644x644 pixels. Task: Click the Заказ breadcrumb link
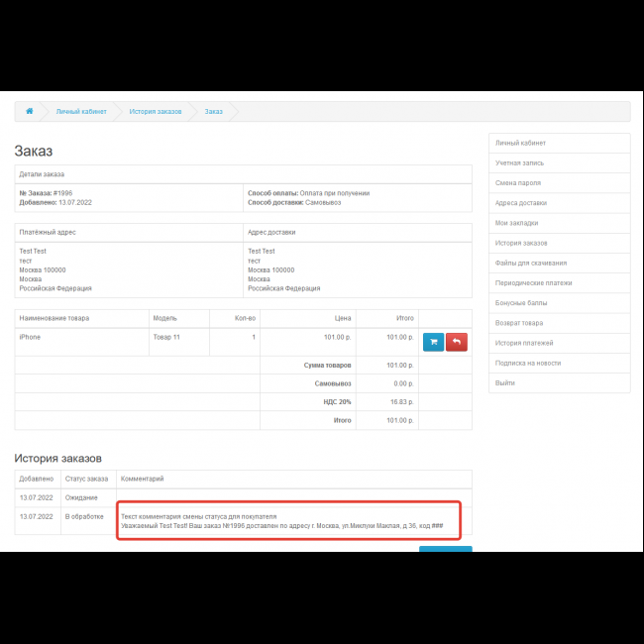(214, 111)
